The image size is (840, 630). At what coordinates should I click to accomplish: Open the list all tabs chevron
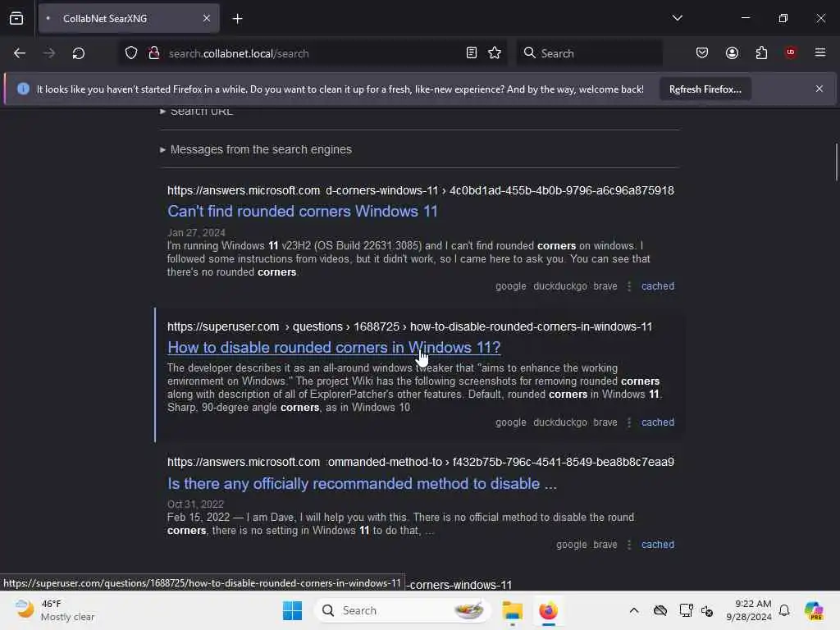[677, 18]
